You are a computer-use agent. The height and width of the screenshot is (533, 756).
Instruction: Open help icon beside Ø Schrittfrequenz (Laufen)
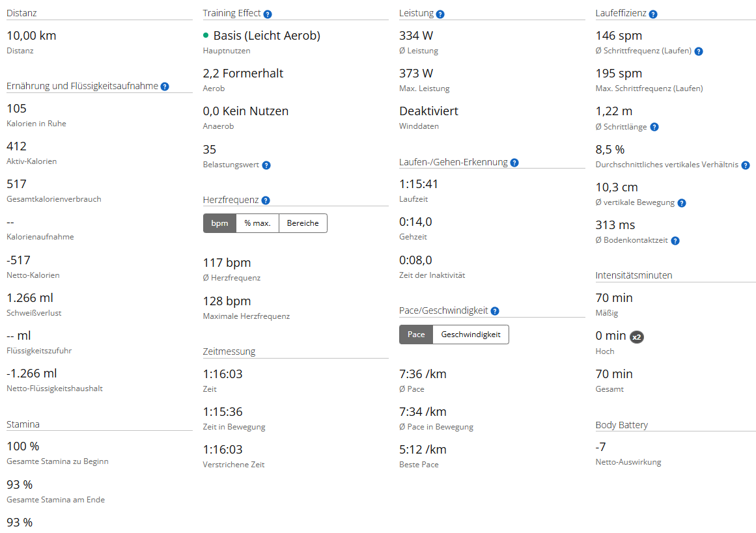coord(699,51)
